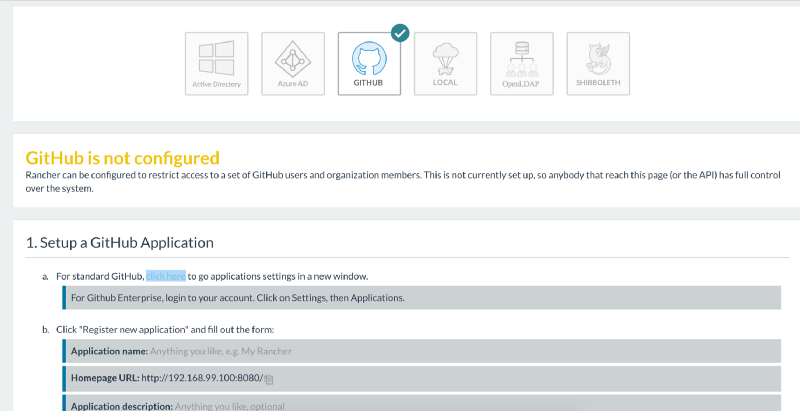Copy the Homepage URL with clipboard icon
This screenshot has height=411, width=800.
tap(270, 379)
